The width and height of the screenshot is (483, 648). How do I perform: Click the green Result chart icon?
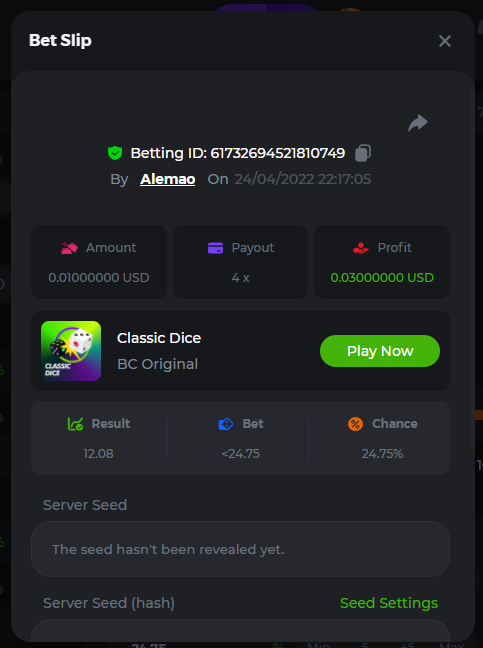point(75,424)
